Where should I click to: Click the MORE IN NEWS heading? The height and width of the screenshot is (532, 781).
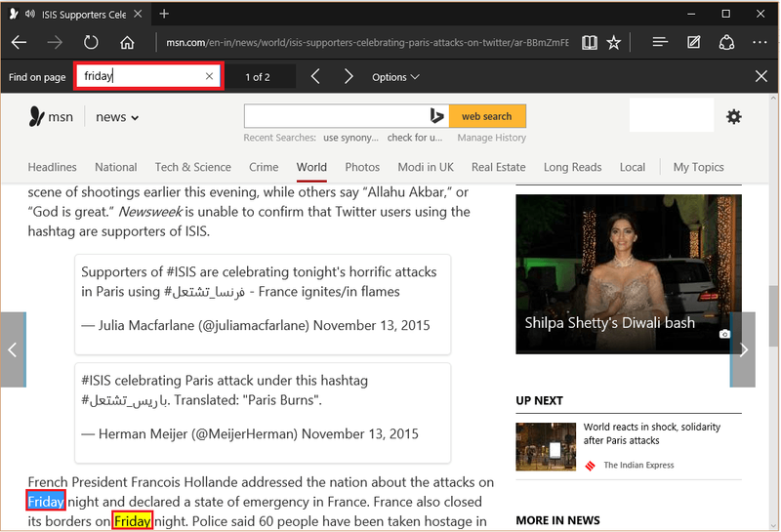pyautogui.click(x=557, y=520)
